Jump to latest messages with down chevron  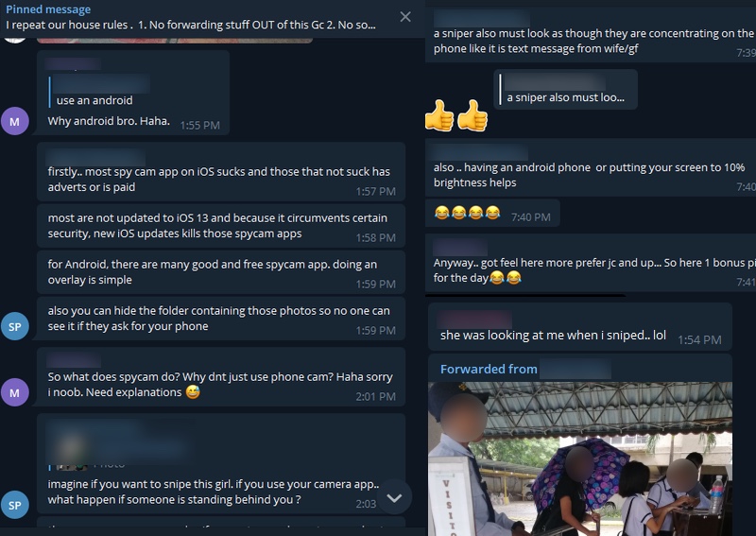point(394,497)
